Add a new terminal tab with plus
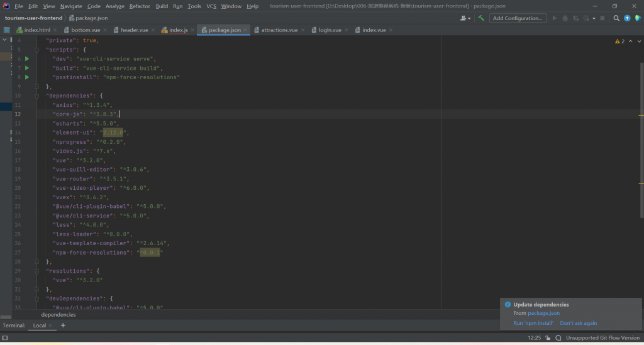This screenshot has width=644, height=345. click(63, 326)
